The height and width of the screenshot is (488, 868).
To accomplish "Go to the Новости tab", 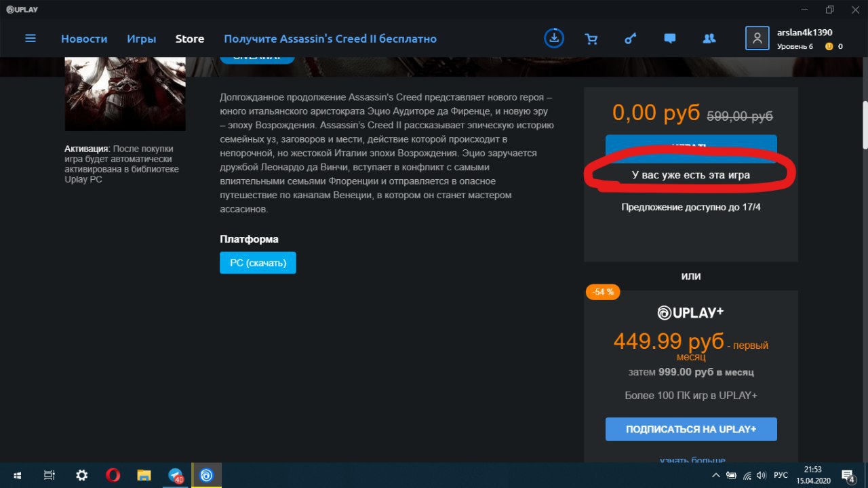I will pos(84,39).
